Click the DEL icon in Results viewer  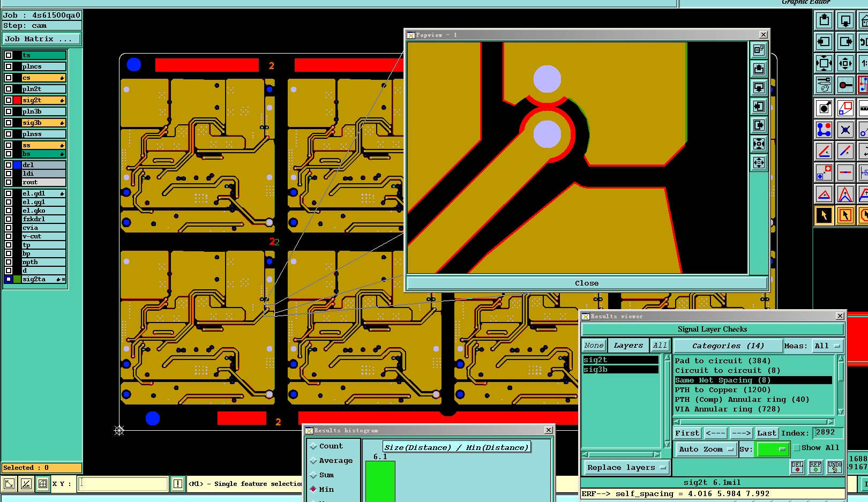[x=797, y=467]
